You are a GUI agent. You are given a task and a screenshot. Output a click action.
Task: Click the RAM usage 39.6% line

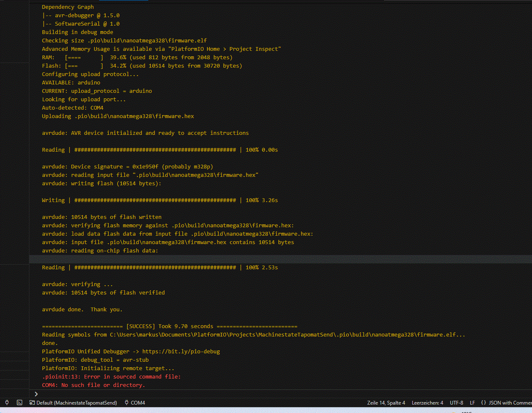click(137, 57)
